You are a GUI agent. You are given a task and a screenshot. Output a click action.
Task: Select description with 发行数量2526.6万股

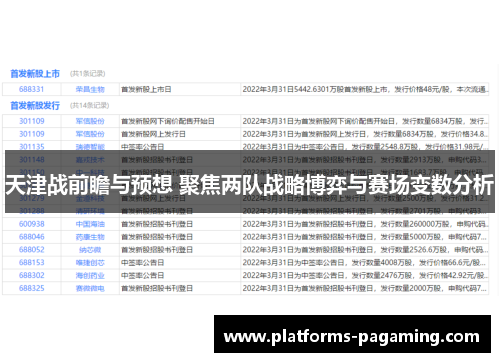pos(366,250)
